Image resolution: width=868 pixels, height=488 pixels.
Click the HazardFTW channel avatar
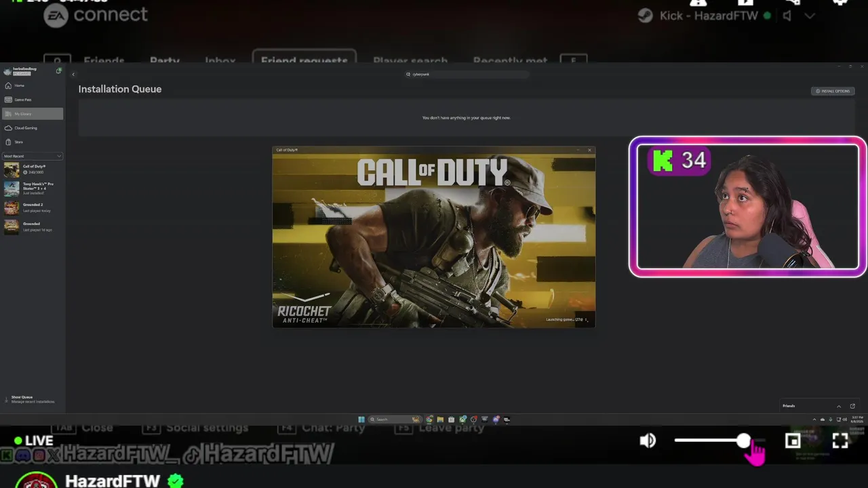click(36, 480)
